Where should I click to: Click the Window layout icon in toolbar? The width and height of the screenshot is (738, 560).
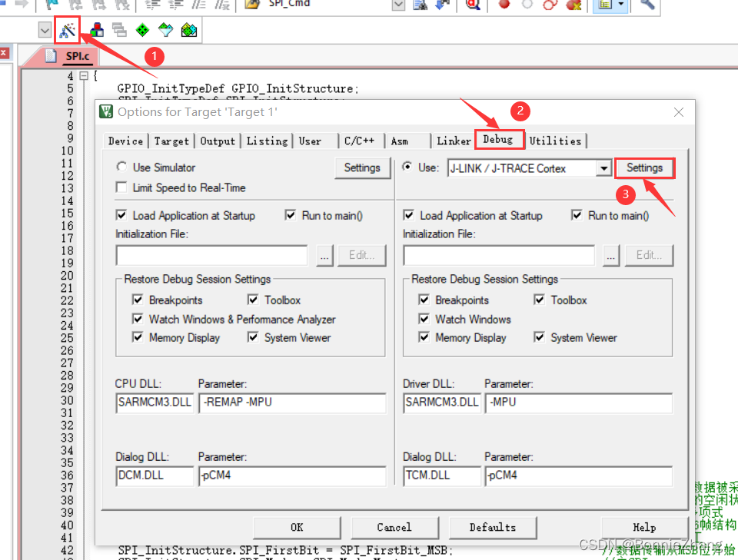coord(605,5)
